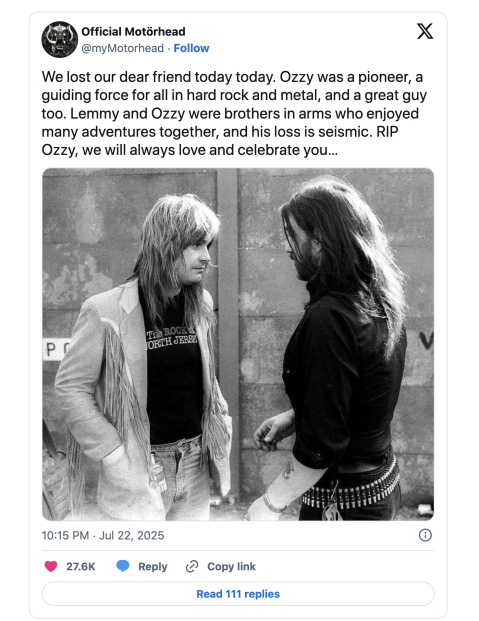Click the 'Rock of North Jersey' shirt text
This screenshot has width=479, height=621.
[172, 337]
